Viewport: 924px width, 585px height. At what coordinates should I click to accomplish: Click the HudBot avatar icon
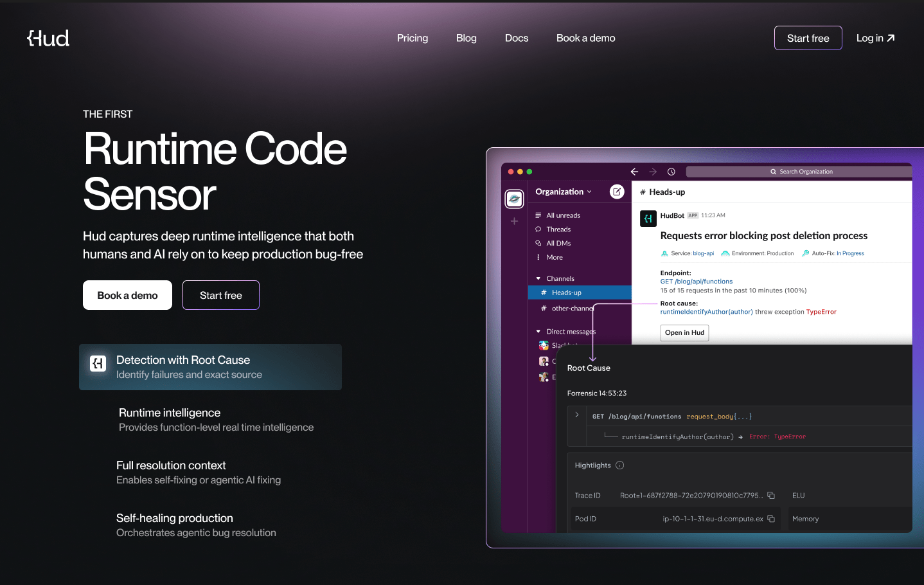648,219
